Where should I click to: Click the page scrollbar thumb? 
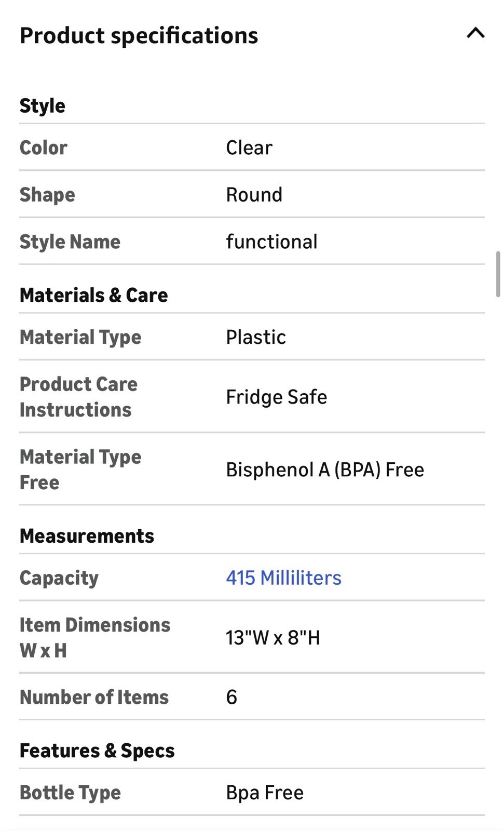(x=498, y=274)
